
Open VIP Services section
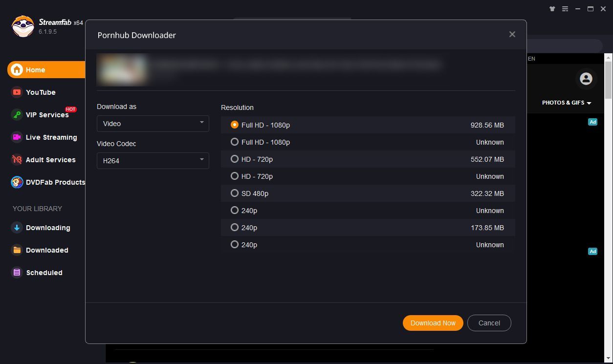47,115
